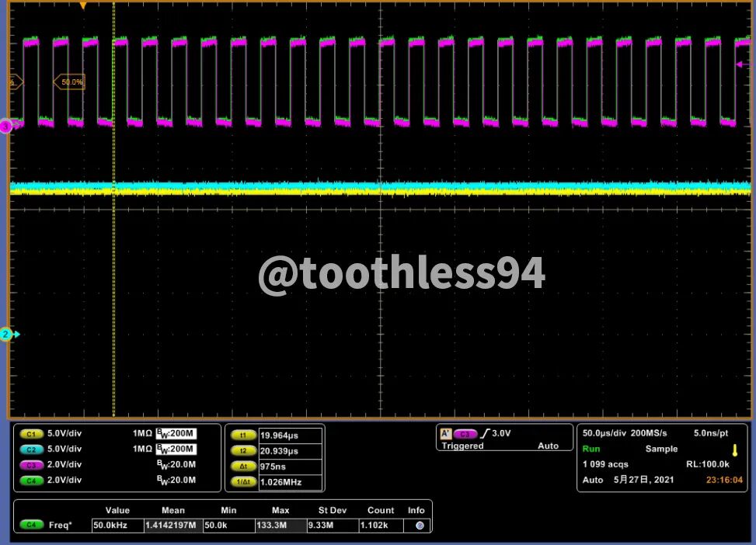Select the C2 channel badge
Screen dimensions: 756x545
31,449
